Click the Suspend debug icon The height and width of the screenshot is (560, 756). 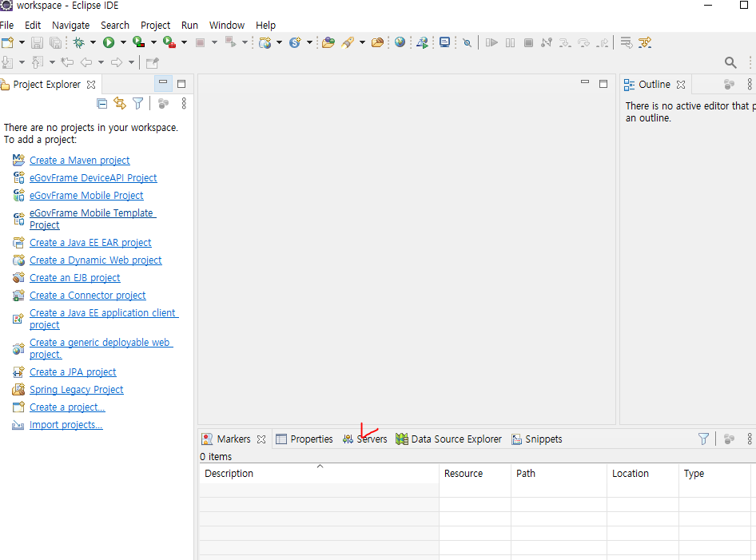click(510, 42)
